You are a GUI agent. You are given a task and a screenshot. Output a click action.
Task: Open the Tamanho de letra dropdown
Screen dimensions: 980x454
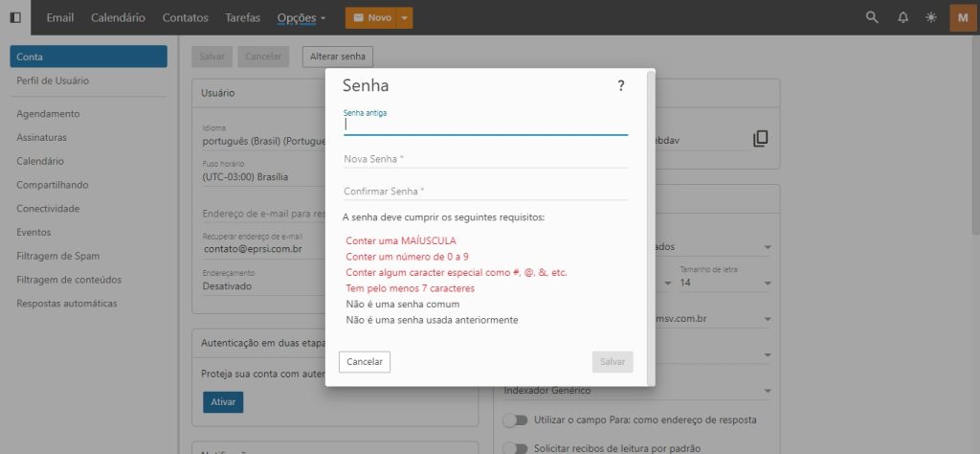click(x=724, y=284)
